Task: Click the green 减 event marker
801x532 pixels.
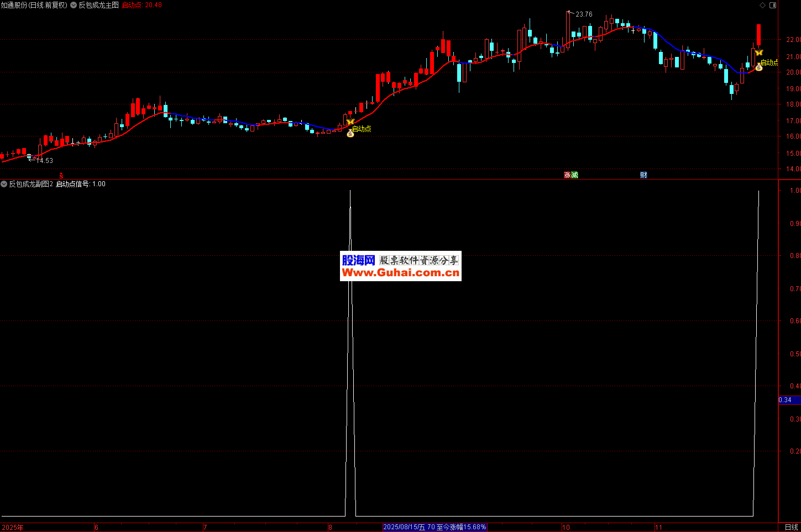Action: (574, 175)
